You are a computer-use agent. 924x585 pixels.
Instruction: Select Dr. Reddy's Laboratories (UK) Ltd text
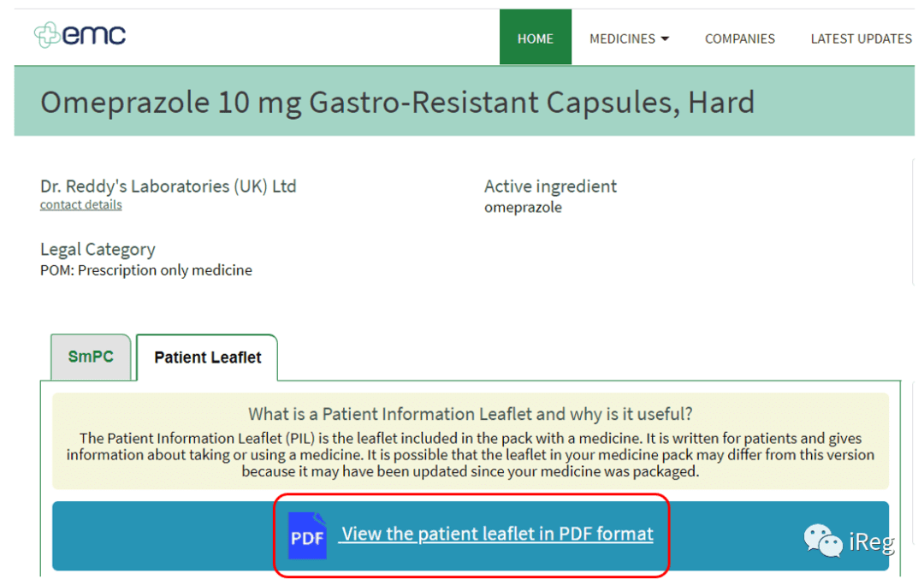pos(168,186)
